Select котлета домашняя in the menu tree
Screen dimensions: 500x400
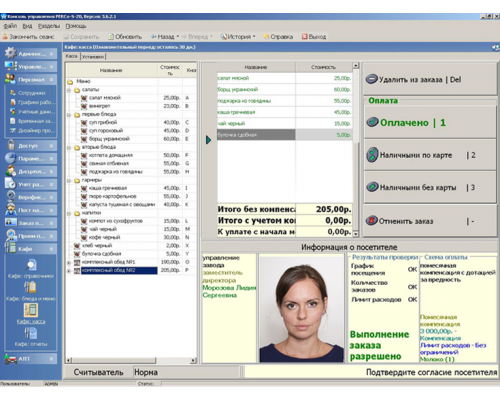(111, 155)
